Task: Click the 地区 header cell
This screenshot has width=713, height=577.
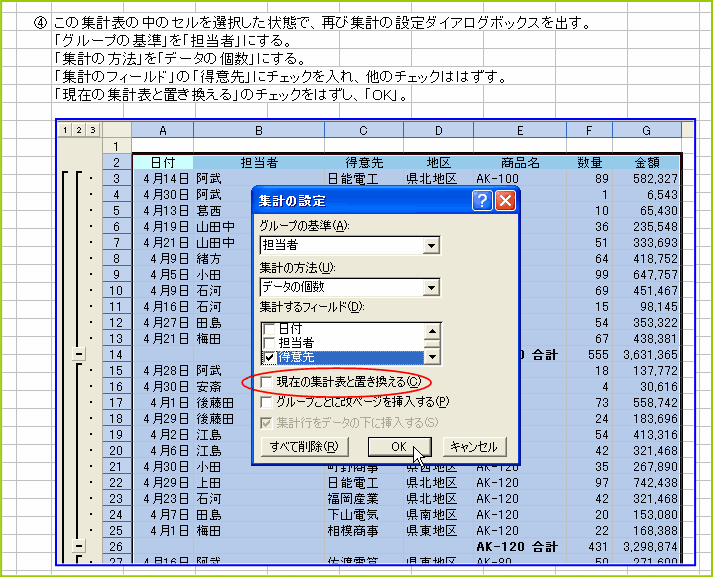Action: point(438,162)
